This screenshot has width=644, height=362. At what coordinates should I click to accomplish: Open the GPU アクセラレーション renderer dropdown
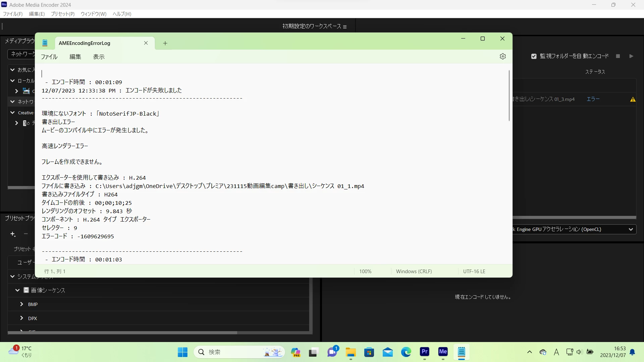tap(631, 229)
